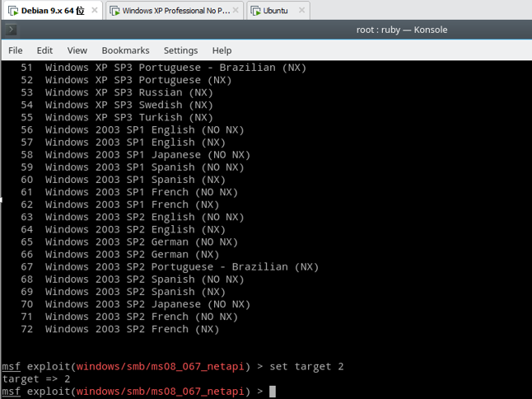Click the Ubuntu tab VM icon
Viewport: 532px width, 399px height.
[x=255, y=11]
